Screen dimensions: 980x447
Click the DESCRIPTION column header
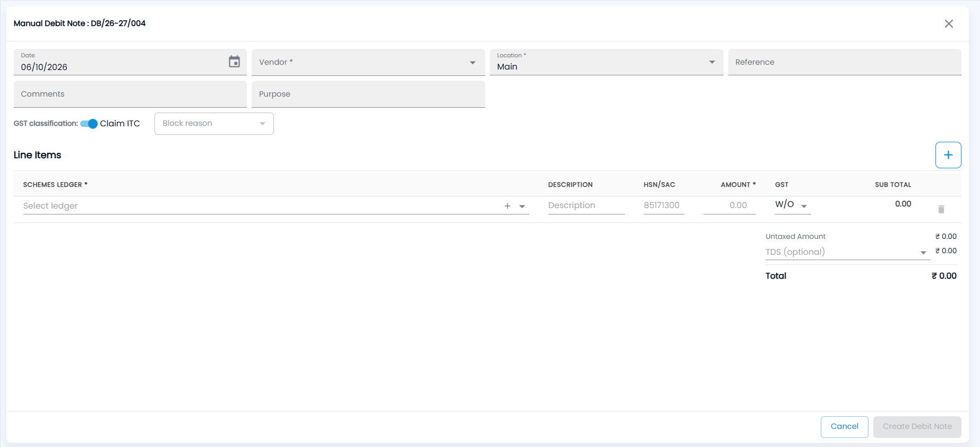(570, 185)
